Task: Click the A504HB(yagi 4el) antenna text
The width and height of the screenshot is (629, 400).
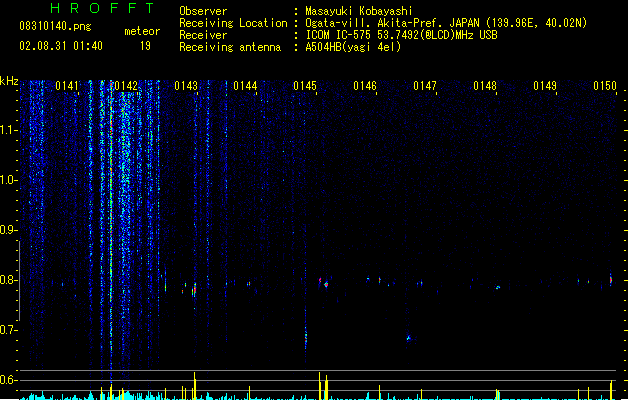Action: 353,47
